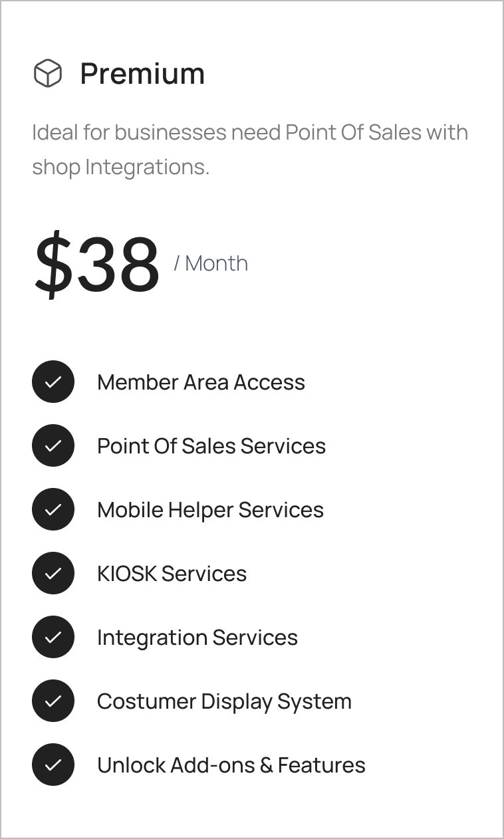Tap the checkmark next to Integration Services
The height and width of the screenshot is (839, 504).
click(53, 637)
